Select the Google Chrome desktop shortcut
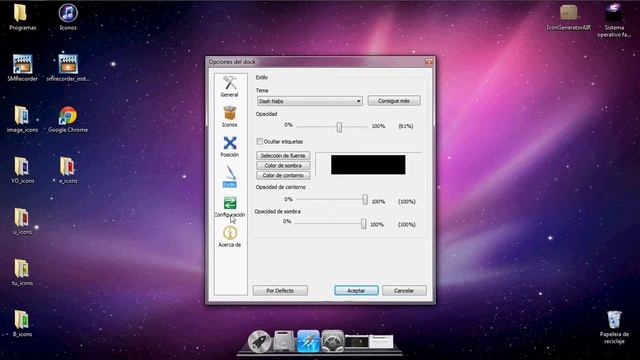This screenshot has height=360, width=640. coord(68,119)
